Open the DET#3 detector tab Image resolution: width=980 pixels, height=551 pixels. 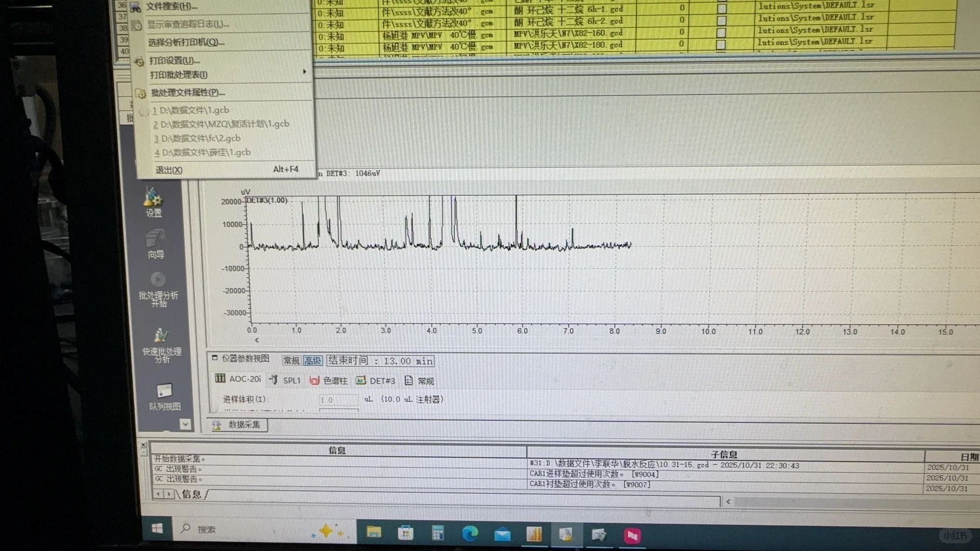(x=376, y=381)
